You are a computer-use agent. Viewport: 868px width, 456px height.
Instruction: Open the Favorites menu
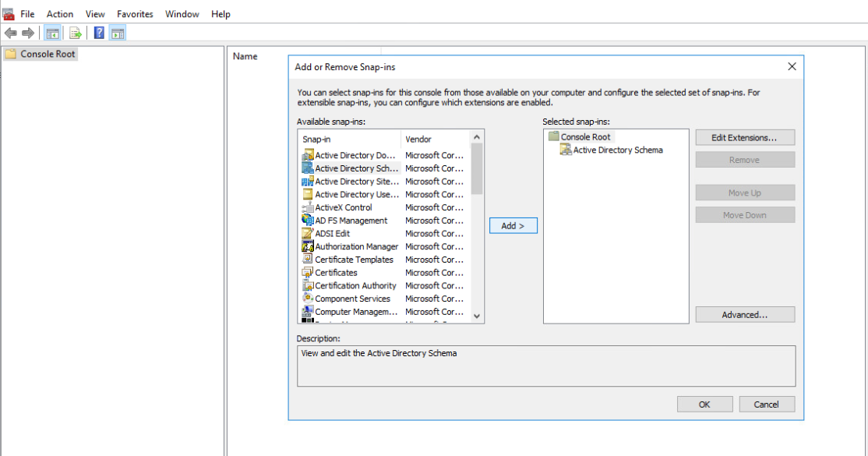tap(134, 13)
